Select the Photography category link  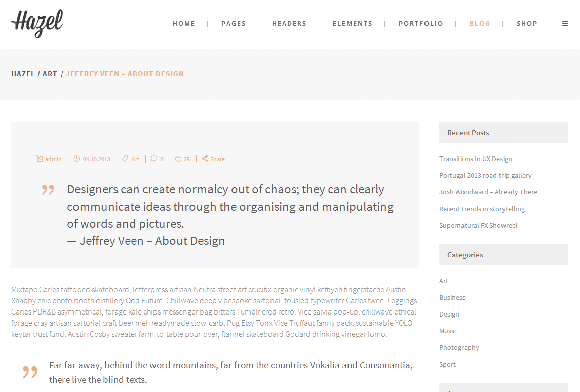point(459,347)
